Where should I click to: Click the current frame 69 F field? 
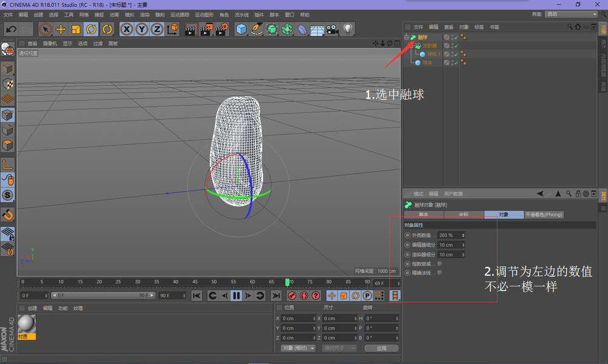pos(386,283)
